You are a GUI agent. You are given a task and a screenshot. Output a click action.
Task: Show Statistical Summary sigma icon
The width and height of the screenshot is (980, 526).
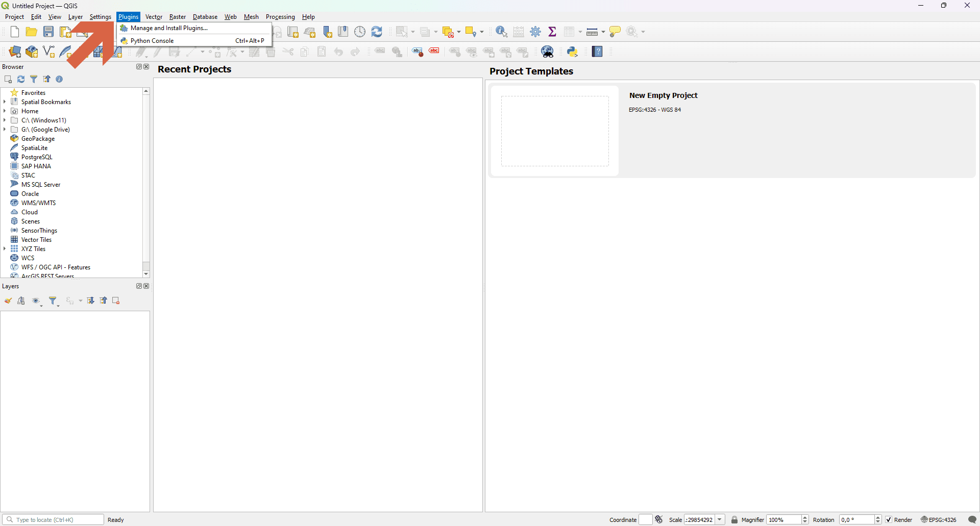pyautogui.click(x=553, y=32)
